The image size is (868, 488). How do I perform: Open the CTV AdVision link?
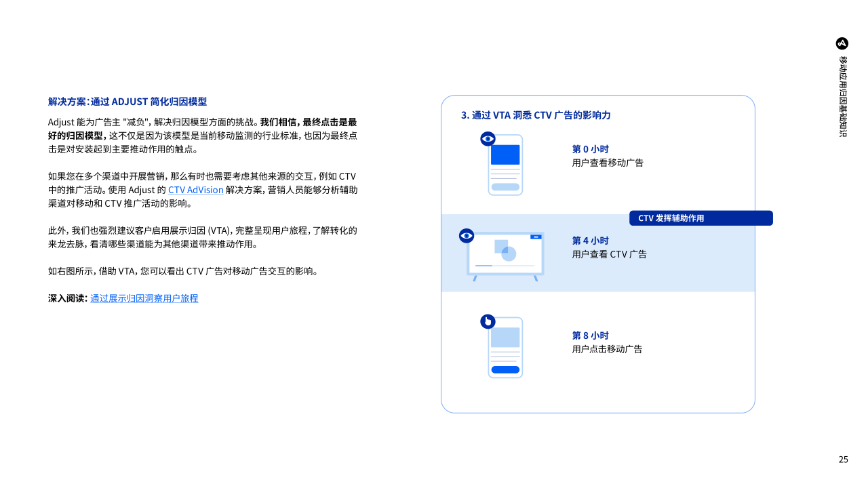(x=195, y=190)
